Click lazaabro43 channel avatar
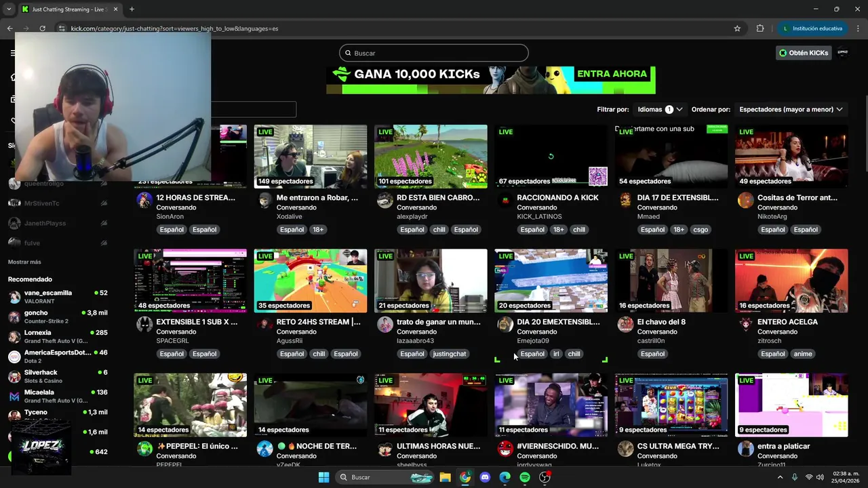Screen dimensions: 868x488 (385, 324)
